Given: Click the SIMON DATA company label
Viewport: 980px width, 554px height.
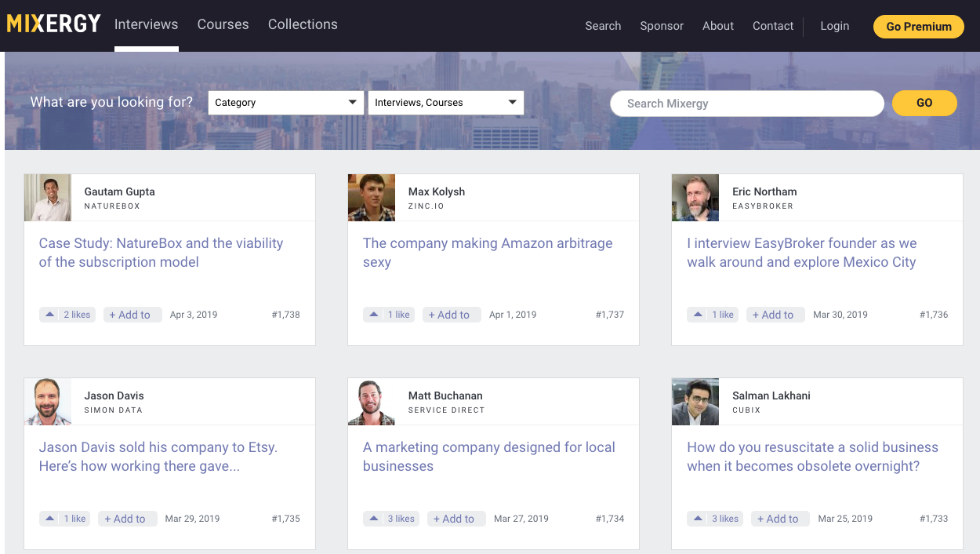Looking at the screenshot, I should [114, 410].
